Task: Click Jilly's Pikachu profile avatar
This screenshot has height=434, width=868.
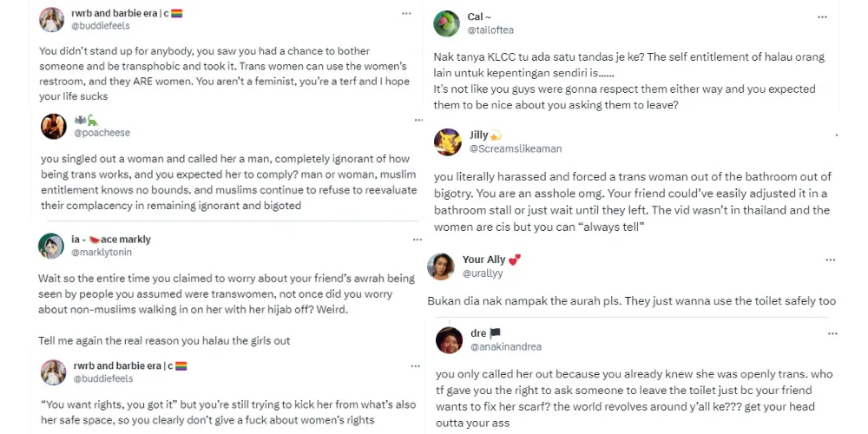Action: (448, 141)
